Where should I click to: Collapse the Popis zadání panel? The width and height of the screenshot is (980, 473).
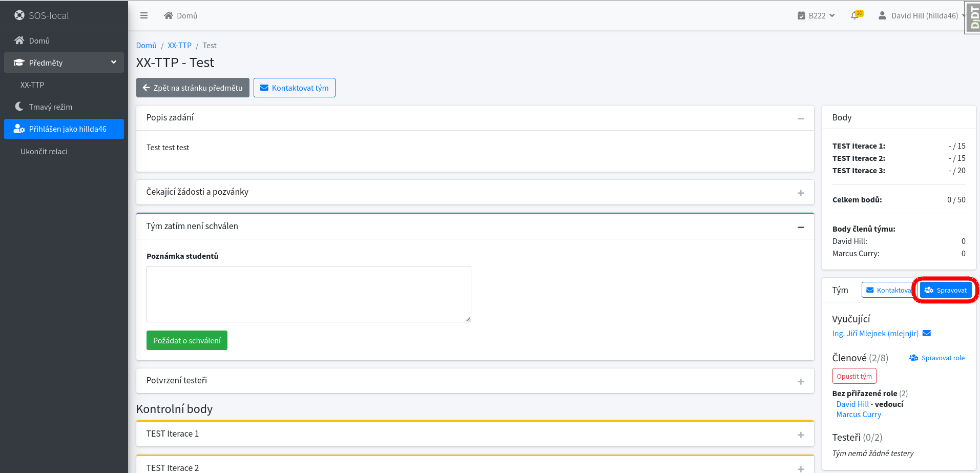click(x=800, y=118)
